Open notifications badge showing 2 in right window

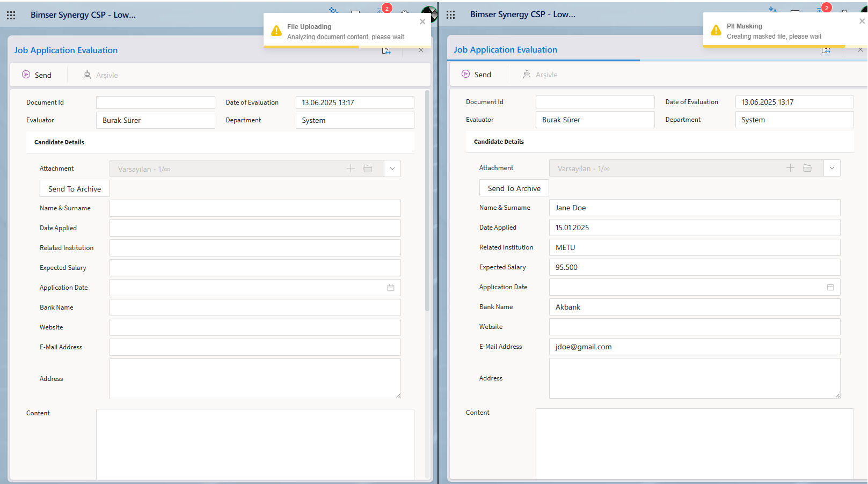(x=827, y=8)
